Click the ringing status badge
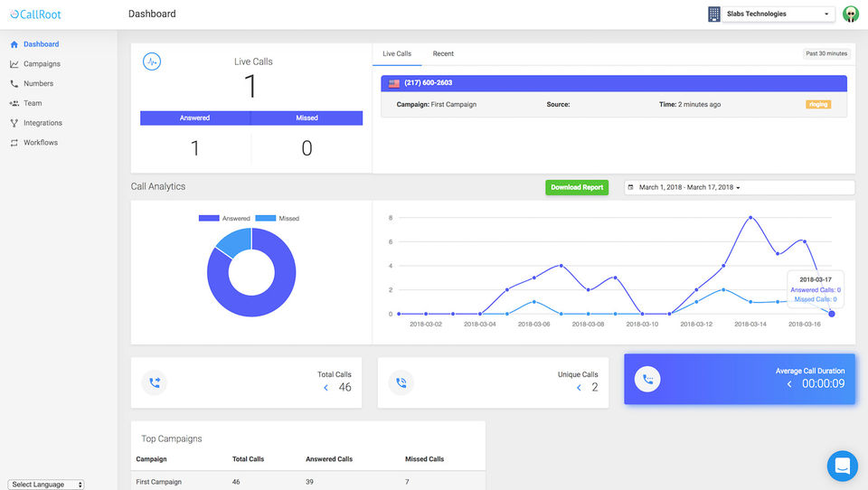Viewport: 868px width, 490px height. tap(818, 105)
